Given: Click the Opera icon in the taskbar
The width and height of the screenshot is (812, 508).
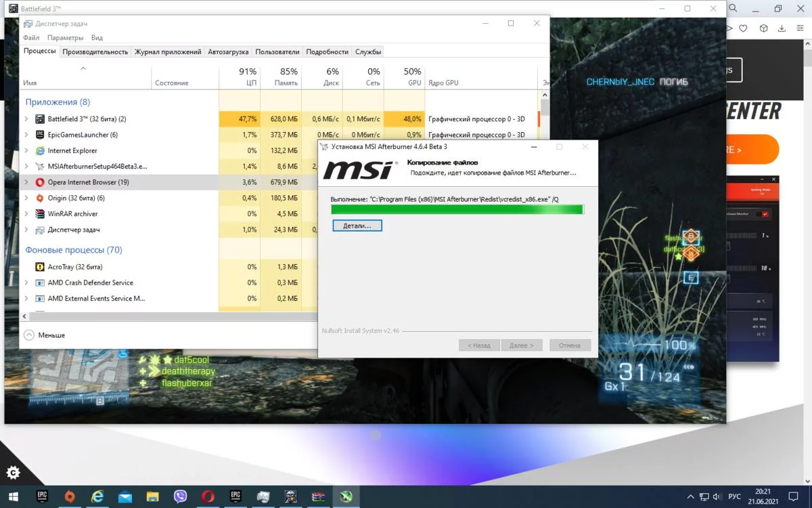Looking at the screenshot, I should pos(208,496).
